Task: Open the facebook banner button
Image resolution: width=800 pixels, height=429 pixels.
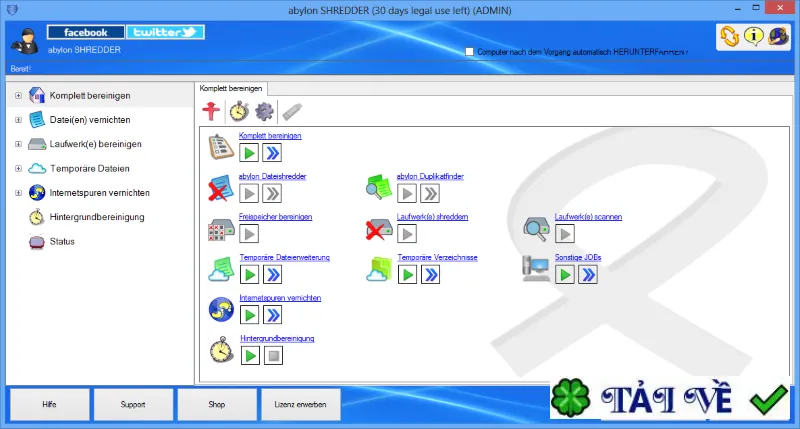Action: pyautogui.click(x=86, y=32)
